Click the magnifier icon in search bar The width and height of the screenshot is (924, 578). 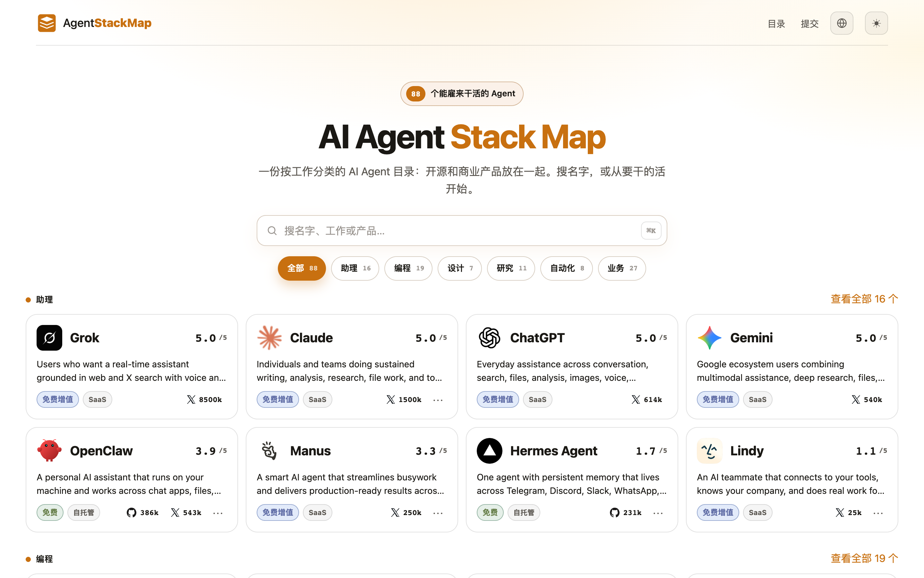pos(272,231)
